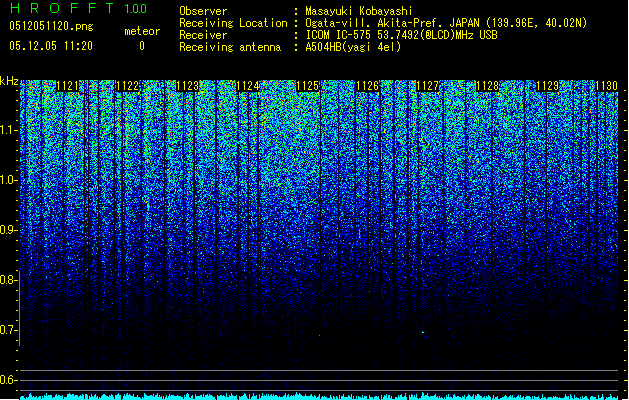Click the Receiving antenna label
629x400 pixels.
[x=230, y=47]
